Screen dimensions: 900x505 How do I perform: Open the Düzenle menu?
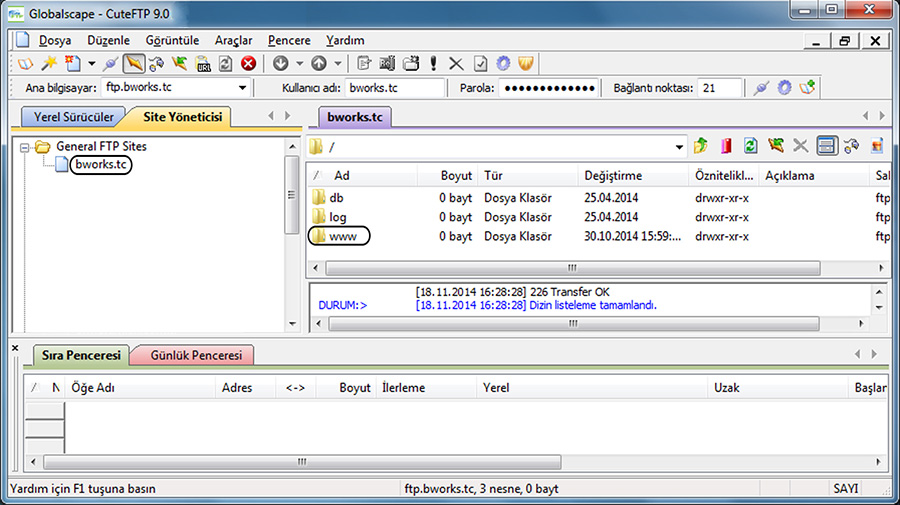[108, 41]
